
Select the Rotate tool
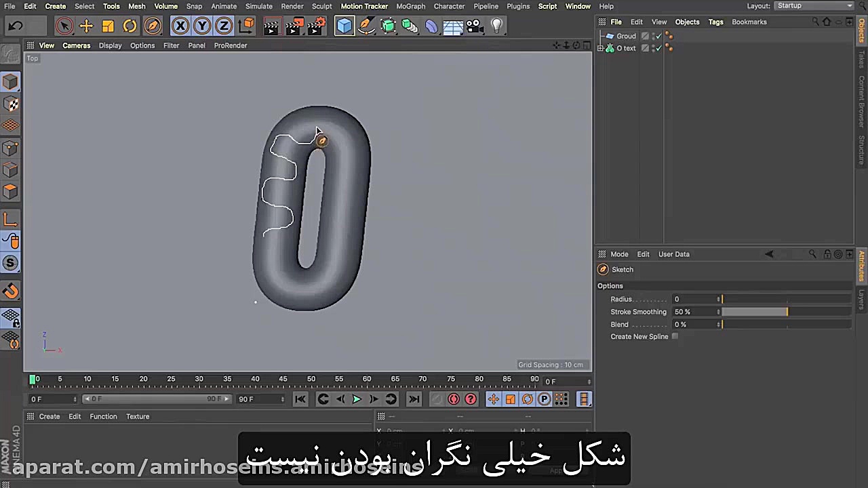pyautogui.click(x=130, y=26)
